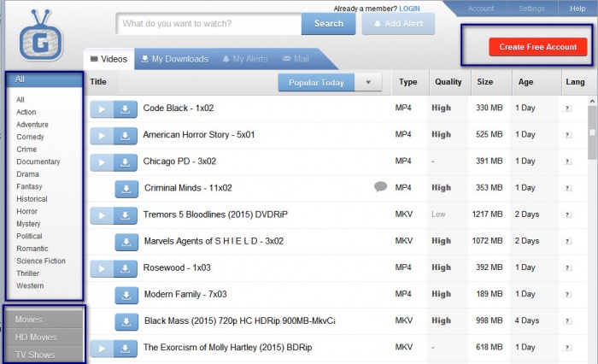
Task: Play Chicago PD - 3x02
Action: 102,162
